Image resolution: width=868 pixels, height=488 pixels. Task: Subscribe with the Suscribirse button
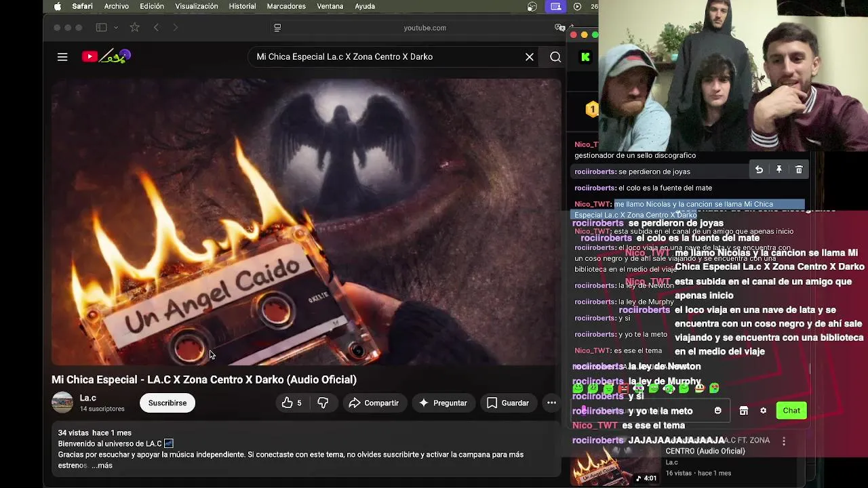pos(167,403)
